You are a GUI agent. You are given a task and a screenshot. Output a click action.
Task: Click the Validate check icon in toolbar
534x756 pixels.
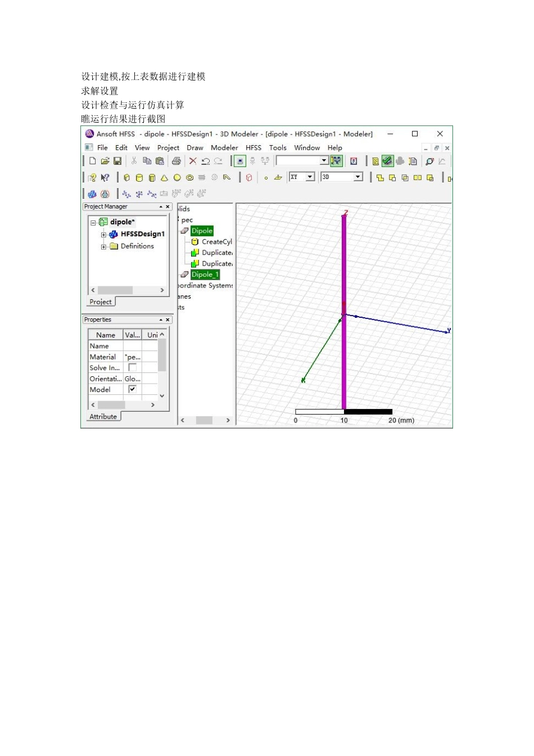tap(387, 161)
